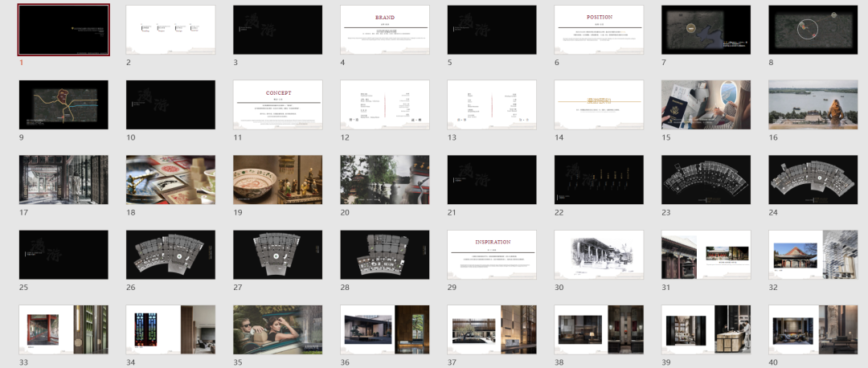Open slide 34 stained glass window

170,329
